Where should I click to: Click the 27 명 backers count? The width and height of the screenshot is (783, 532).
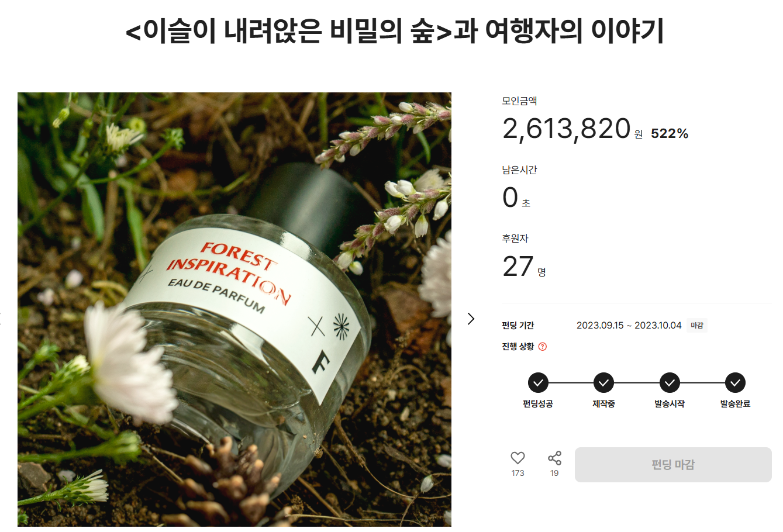point(524,267)
